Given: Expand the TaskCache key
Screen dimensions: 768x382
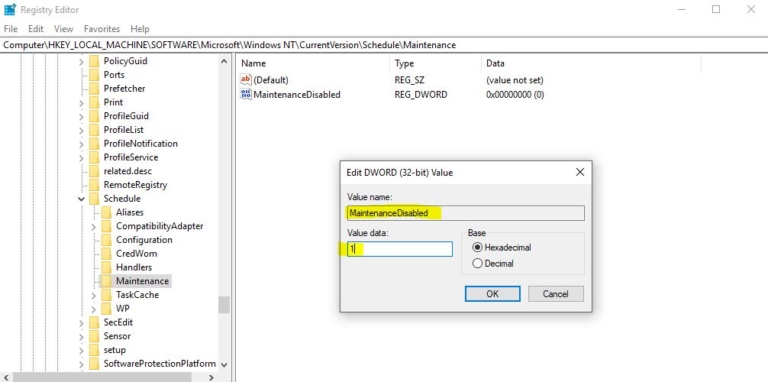Looking at the screenshot, I should coord(94,295).
